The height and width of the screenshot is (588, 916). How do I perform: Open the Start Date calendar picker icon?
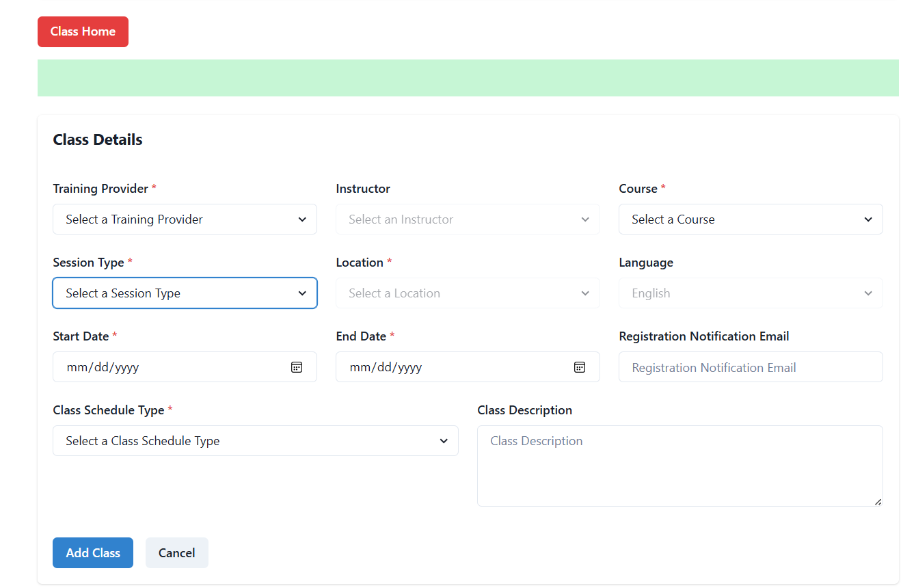tap(297, 367)
